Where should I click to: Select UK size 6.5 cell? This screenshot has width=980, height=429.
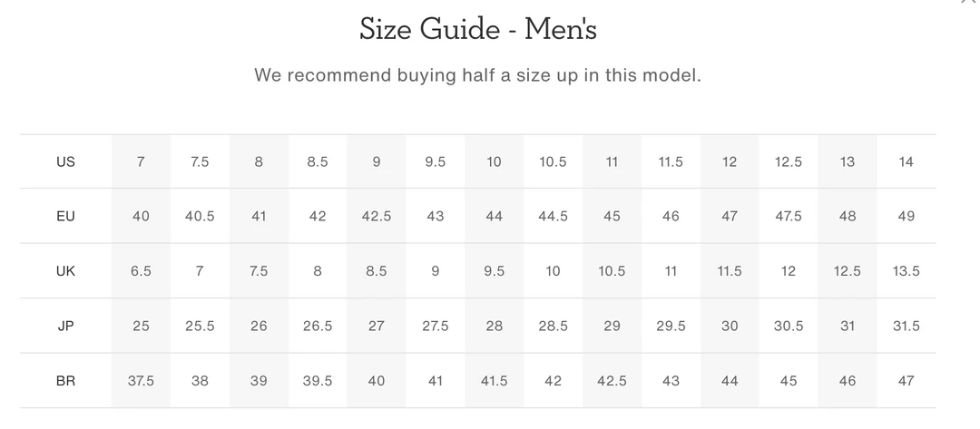[141, 271]
